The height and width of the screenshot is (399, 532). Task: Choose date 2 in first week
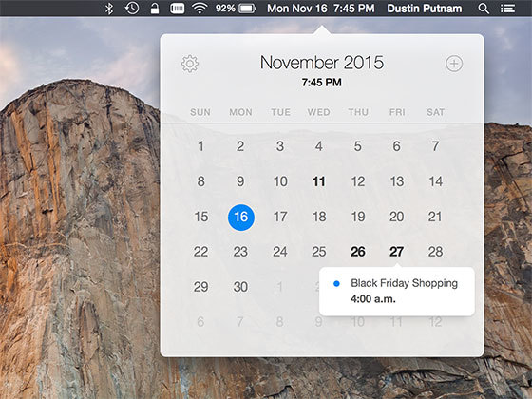(x=240, y=146)
